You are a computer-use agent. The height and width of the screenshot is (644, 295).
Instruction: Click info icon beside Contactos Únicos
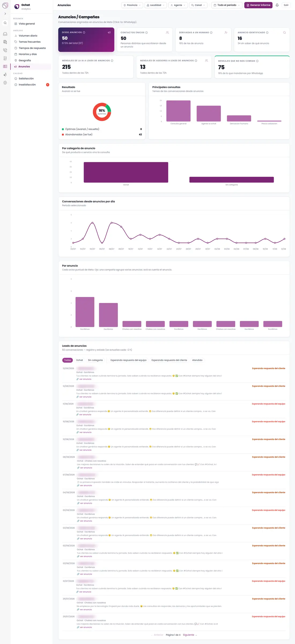point(146,32)
